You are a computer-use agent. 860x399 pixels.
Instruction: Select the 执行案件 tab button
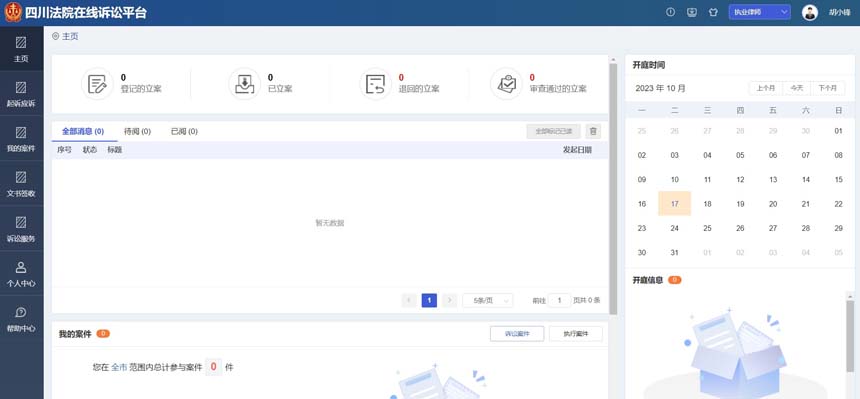tap(575, 334)
